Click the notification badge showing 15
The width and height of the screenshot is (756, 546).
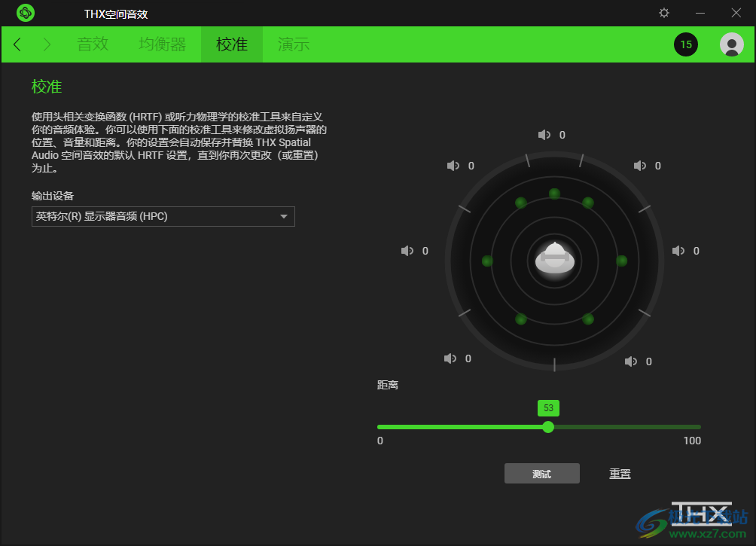[x=686, y=44]
